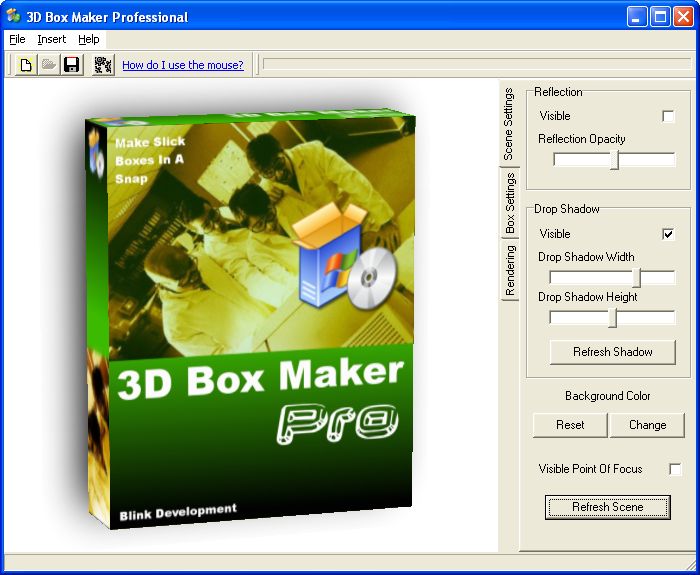Toggle Visible Point Of Focus checkbox

coord(675,469)
